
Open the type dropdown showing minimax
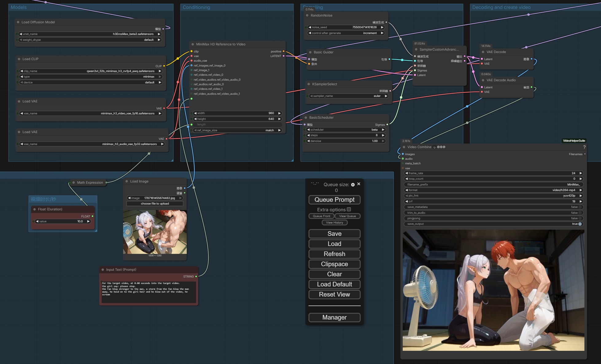[x=91, y=77]
